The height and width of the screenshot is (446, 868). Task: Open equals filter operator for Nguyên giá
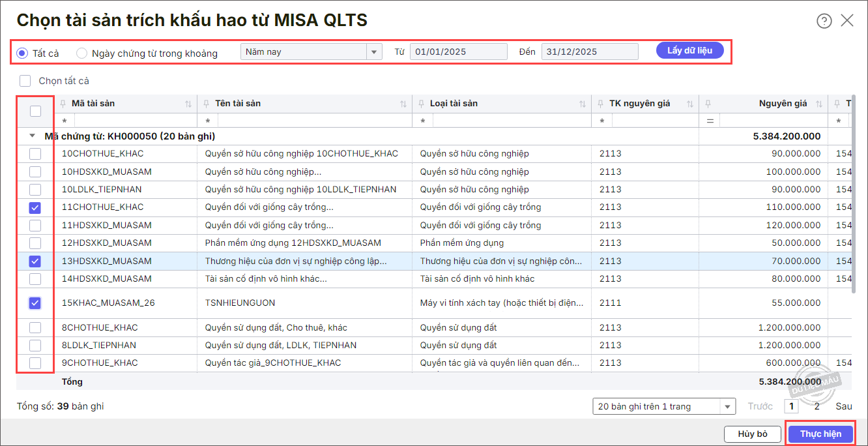click(x=710, y=121)
